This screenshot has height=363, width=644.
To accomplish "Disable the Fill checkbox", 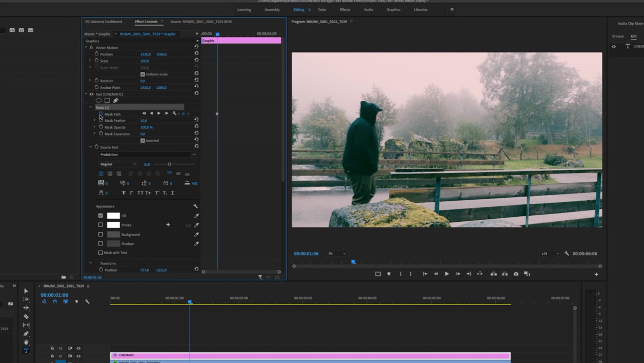I will pos(100,216).
